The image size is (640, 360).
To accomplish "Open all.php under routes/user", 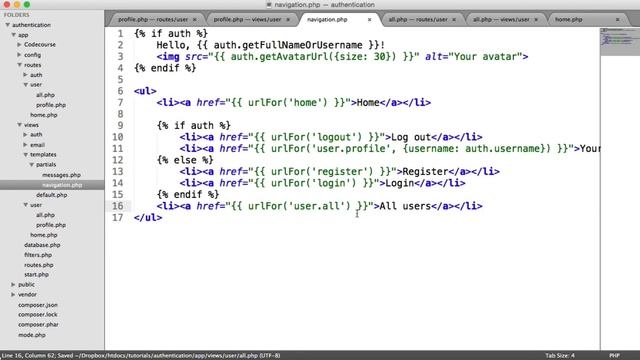I will 45,95.
